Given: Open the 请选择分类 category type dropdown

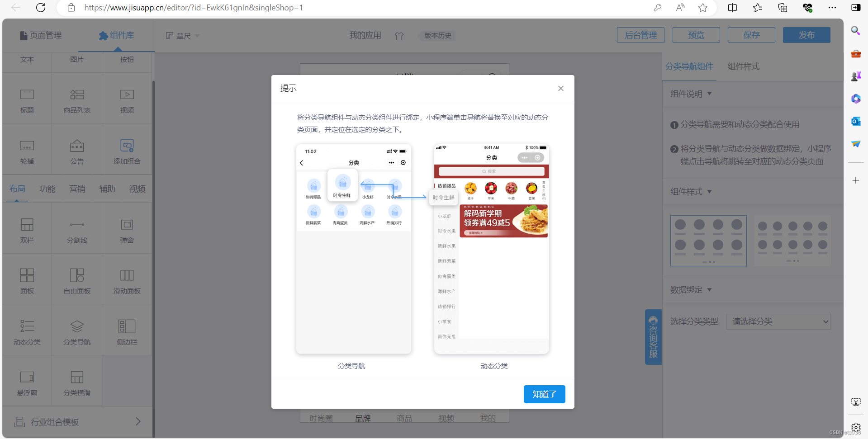Looking at the screenshot, I should click(x=778, y=321).
